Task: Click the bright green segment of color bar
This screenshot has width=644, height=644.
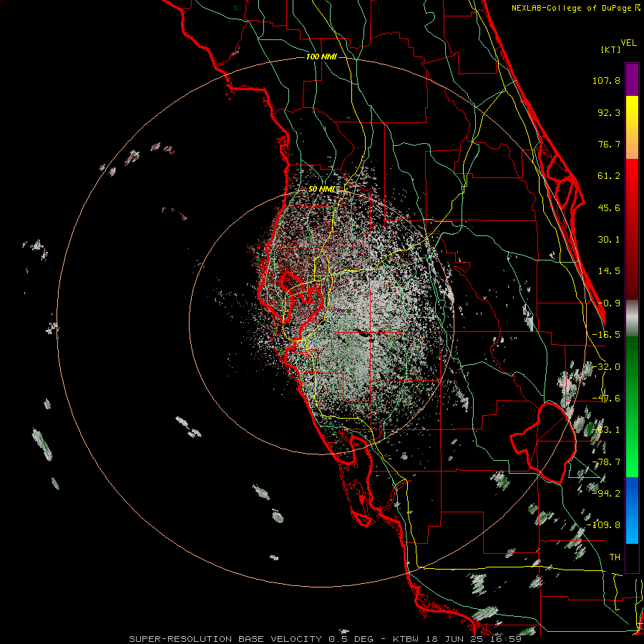Action: tap(632, 406)
